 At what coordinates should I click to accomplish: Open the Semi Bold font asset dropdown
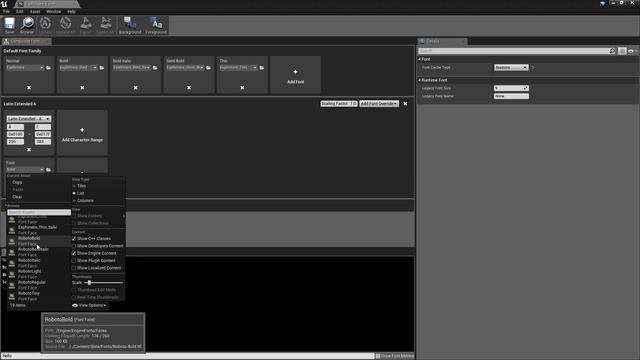pyautogui.click(x=185, y=68)
